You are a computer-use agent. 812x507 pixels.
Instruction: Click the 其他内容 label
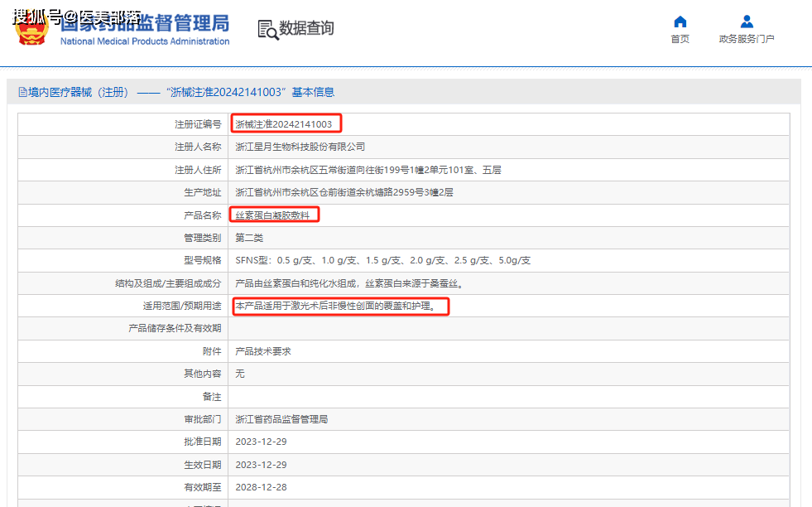tap(203, 374)
